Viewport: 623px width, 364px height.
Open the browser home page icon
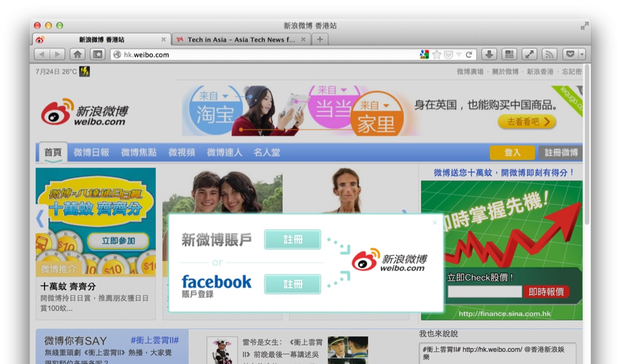(78, 55)
